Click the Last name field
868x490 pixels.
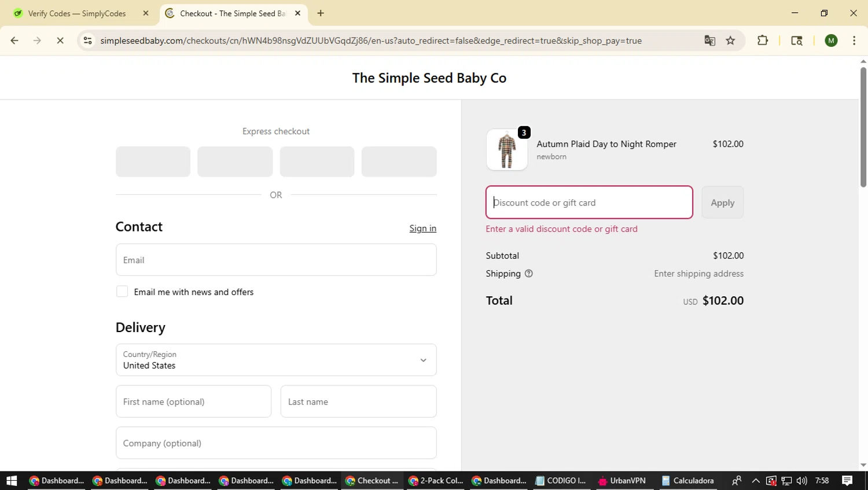[359, 401]
